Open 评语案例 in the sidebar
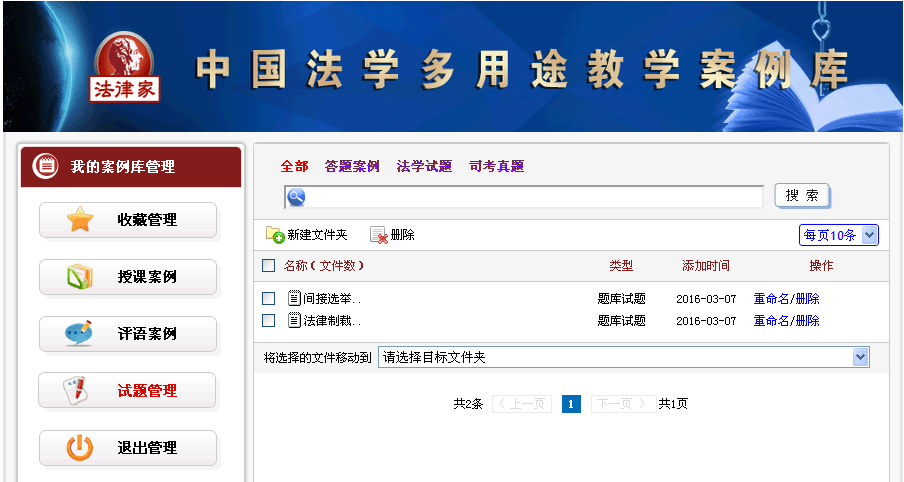904x482 pixels. [128, 333]
